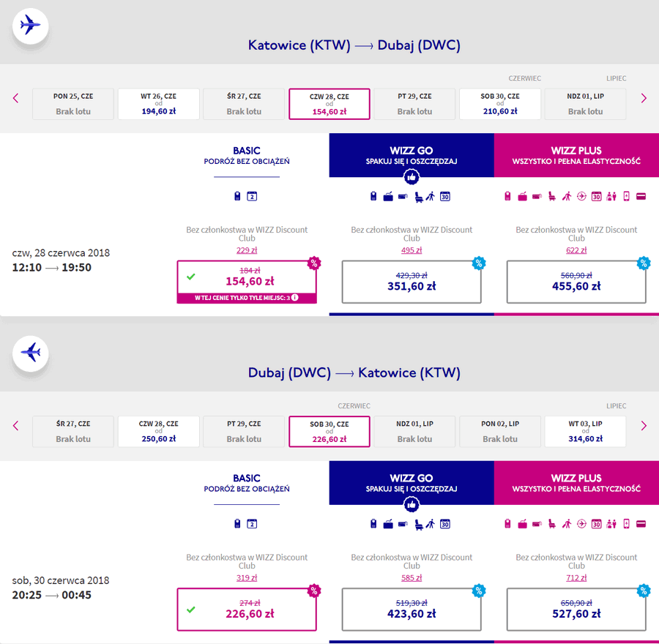This screenshot has height=644, width=659.
Task: Open the 712 zł Discount Club price link
Action: (576, 577)
